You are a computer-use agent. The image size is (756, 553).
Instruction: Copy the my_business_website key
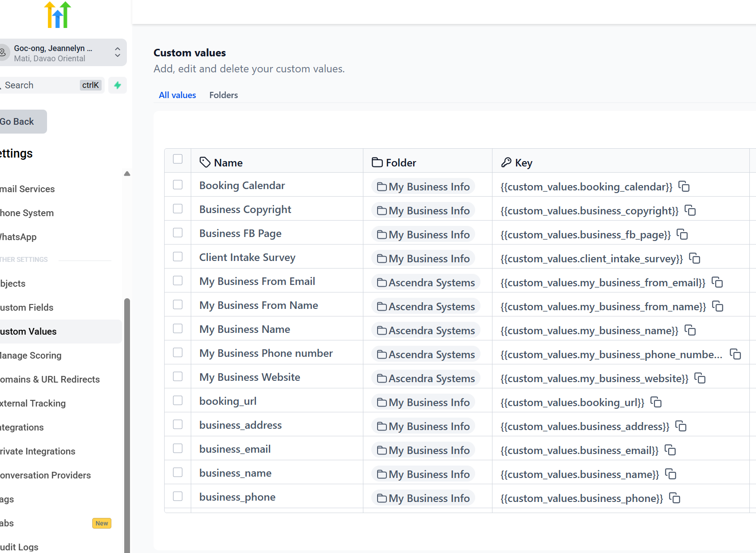(700, 378)
